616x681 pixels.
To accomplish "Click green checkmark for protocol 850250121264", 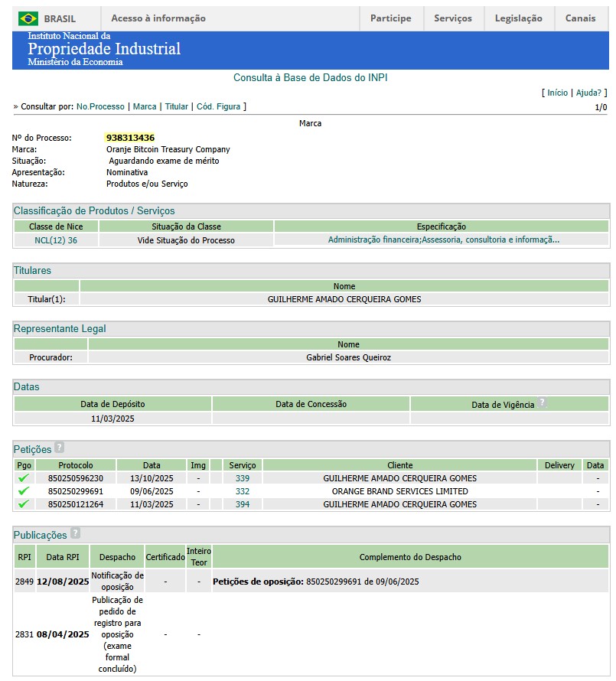I will (x=24, y=504).
